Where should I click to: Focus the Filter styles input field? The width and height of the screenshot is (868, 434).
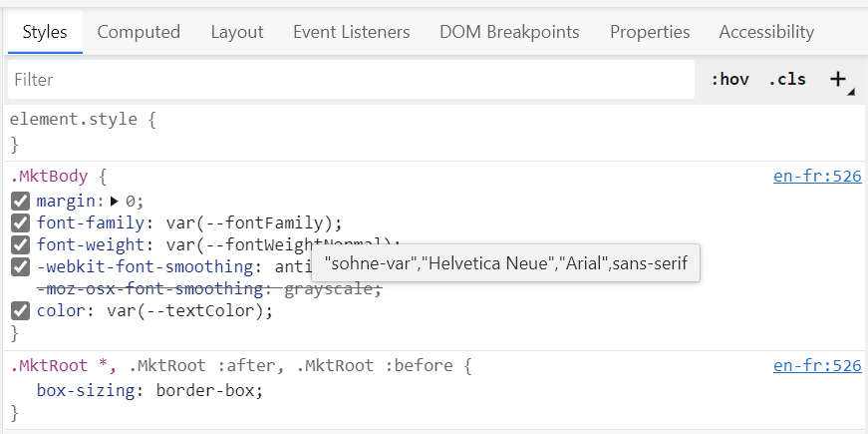(349, 80)
